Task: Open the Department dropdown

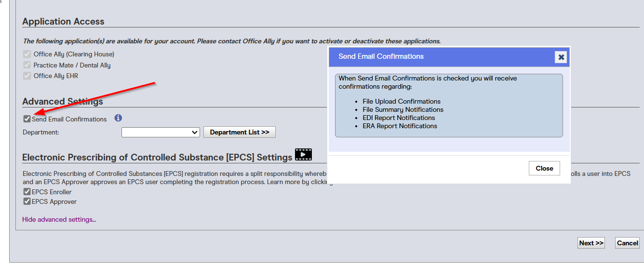Action: (161, 132)
